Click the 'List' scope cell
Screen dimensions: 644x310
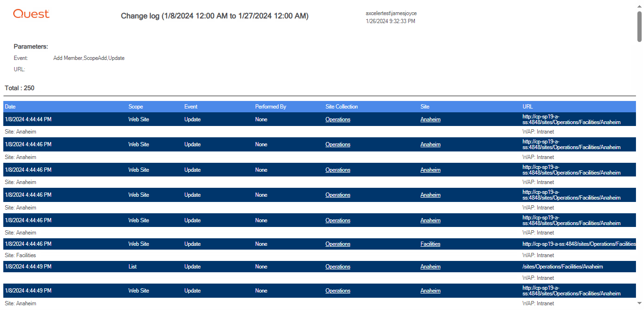[132, 267]
